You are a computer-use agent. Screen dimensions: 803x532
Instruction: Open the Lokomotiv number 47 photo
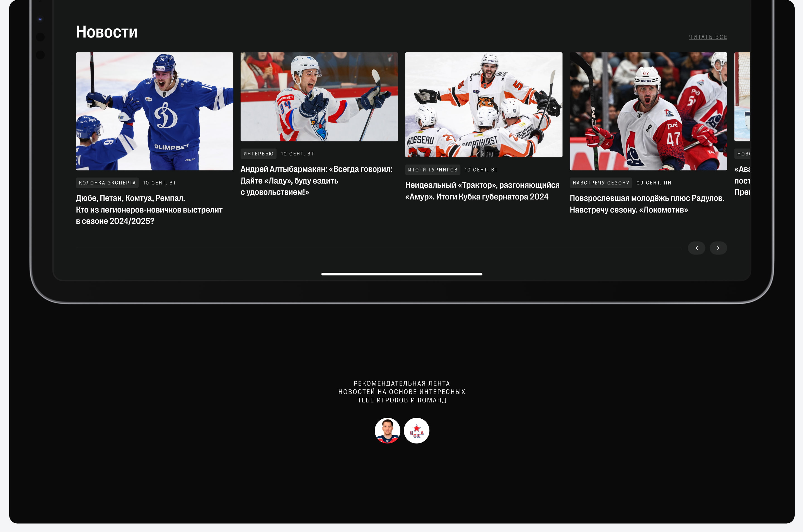[x=648, y=111]
